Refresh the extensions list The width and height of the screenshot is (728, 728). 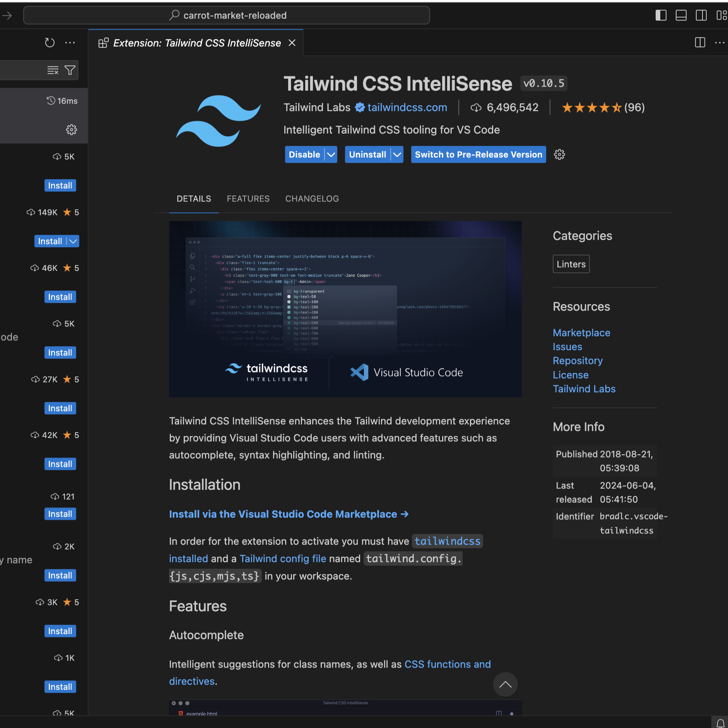pyautogui.click(x=50, y=43)
